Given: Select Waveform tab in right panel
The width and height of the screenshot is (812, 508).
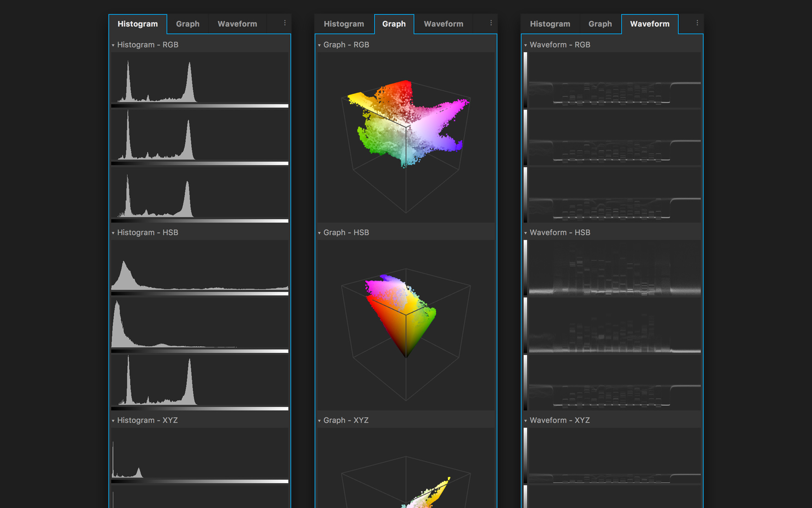Looking at the screenshot, I should [650, 24].
